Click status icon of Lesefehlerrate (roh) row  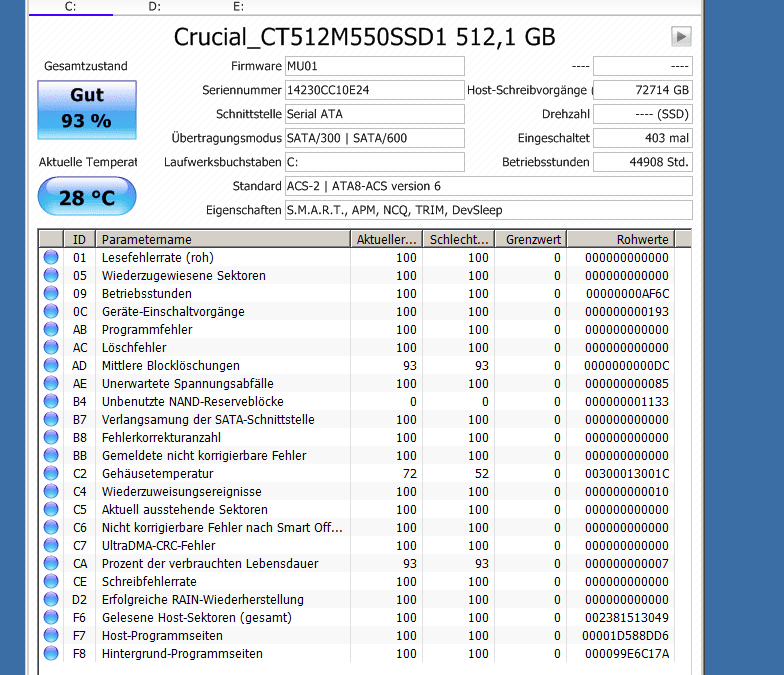pyautogui.click(x=51, y=257)
